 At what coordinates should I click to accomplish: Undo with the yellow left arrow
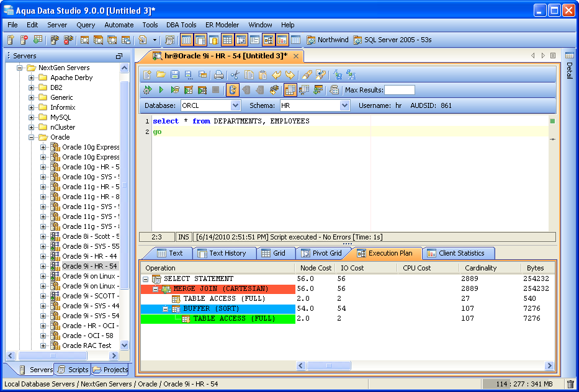(x=276, y=75)
